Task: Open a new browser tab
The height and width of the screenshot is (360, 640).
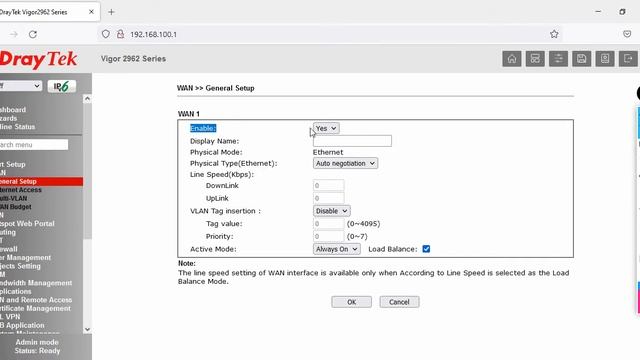Action: click(x=111, y=12)
